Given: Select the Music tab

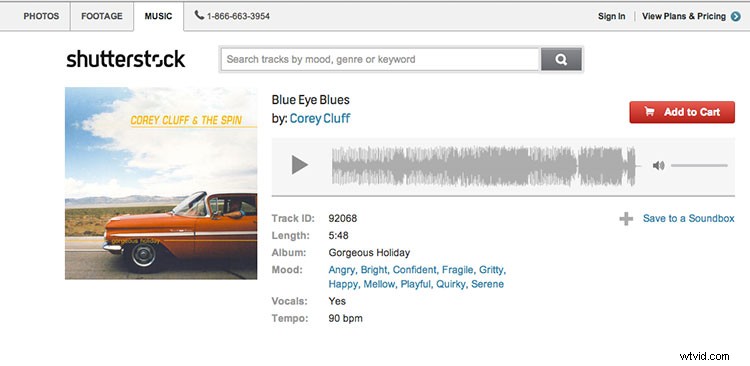Looking at the screenshot, I should pos(158,16).
